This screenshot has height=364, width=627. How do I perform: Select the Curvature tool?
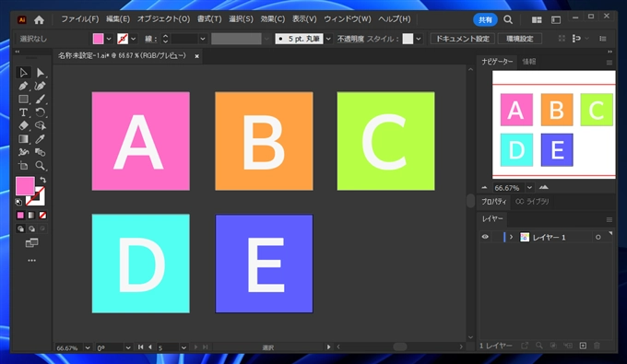[x=40, y=86]
